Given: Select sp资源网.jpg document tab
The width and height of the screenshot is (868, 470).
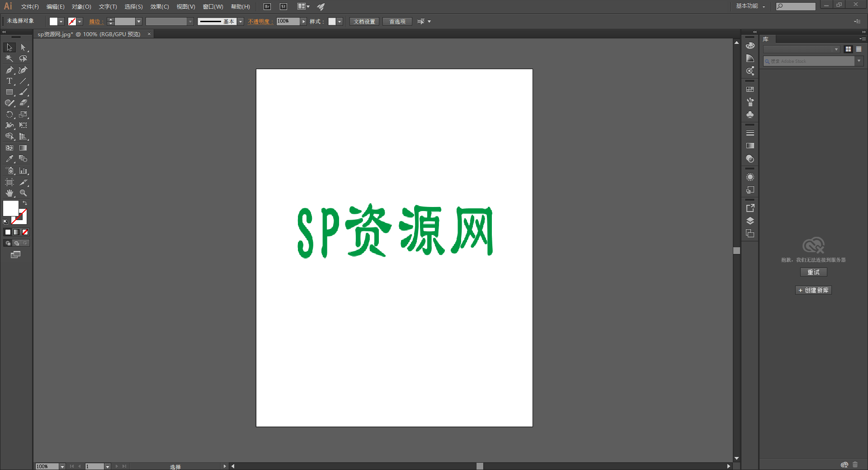Looking at the screenshot, I should pyautogui.click(x=89, y=34).
